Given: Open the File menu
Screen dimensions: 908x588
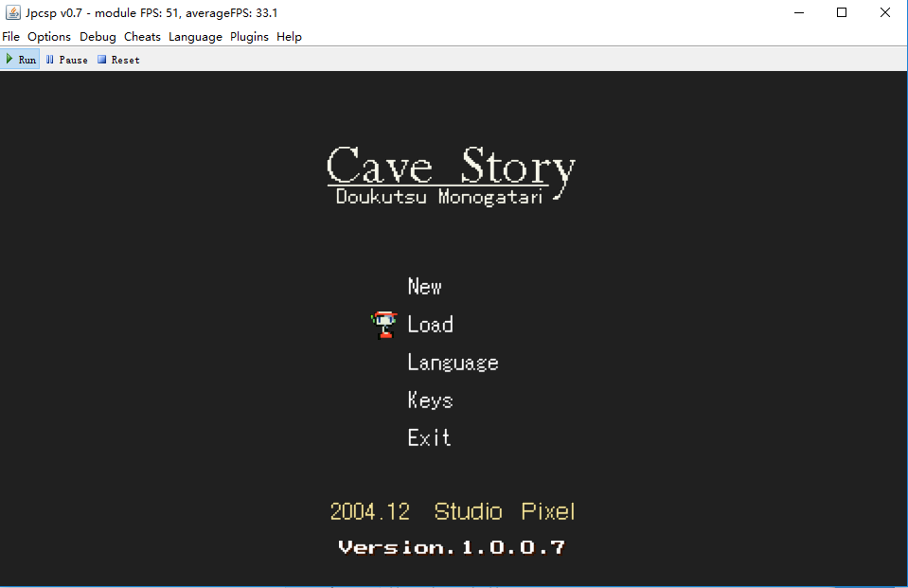Looking at the screenshot, I should tap(11, 37).
